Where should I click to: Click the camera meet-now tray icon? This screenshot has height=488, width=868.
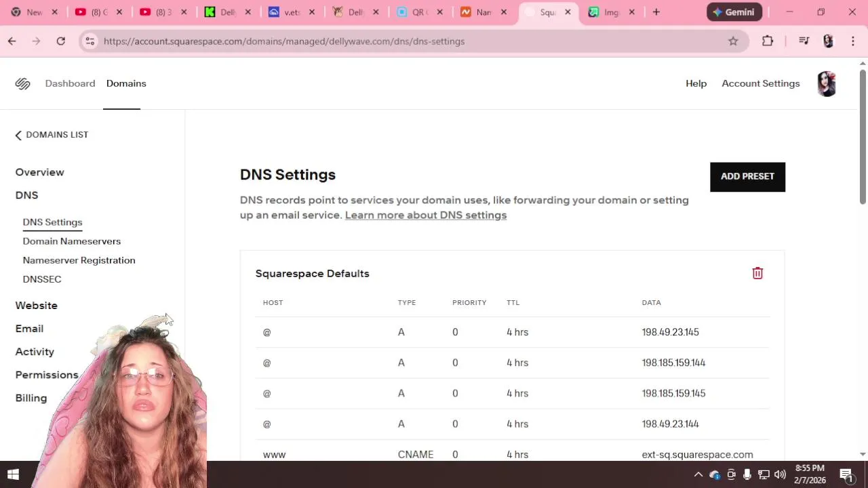pos(731,474)
